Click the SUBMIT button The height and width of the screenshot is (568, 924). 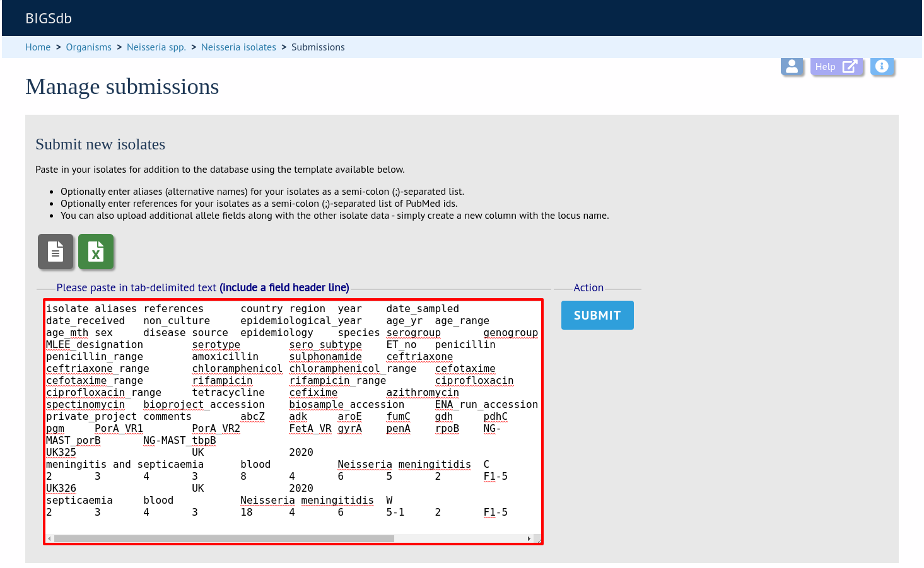coord(597,315)
